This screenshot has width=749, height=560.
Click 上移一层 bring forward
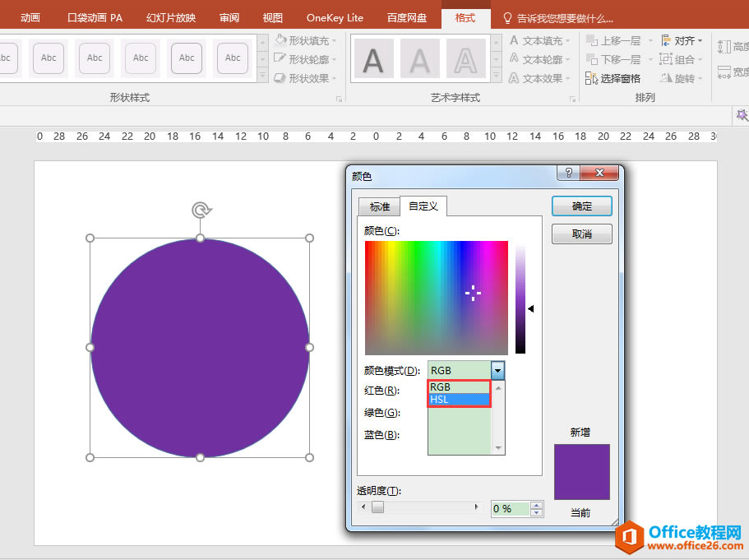point(614,40)
